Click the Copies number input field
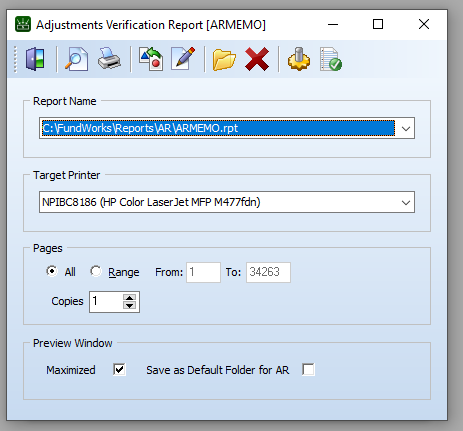This screenshot has height=431, width=463. 106,302
